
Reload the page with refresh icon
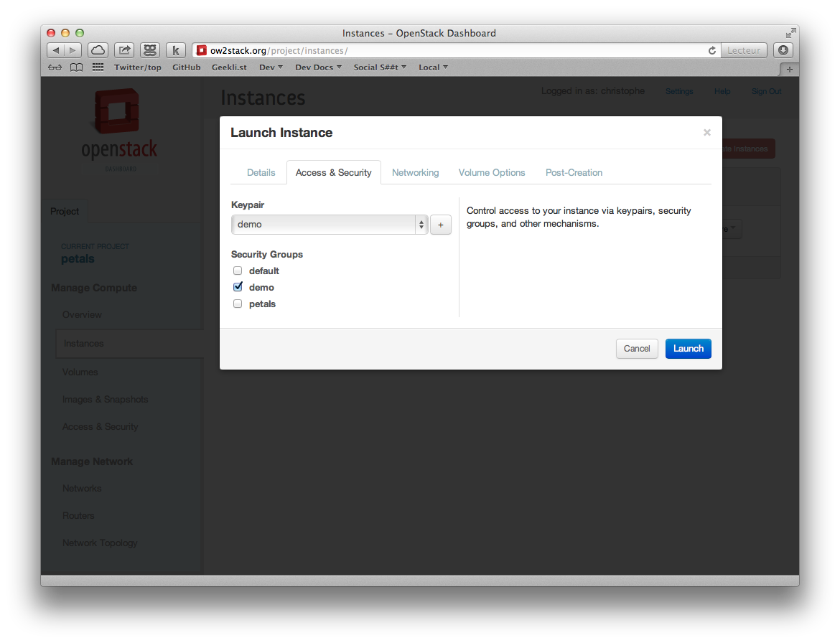click(x=712, y=50)
